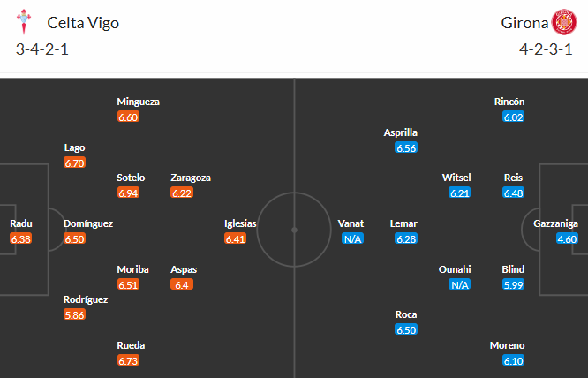
Task: Click the Girona club crest
Action: 563,22
